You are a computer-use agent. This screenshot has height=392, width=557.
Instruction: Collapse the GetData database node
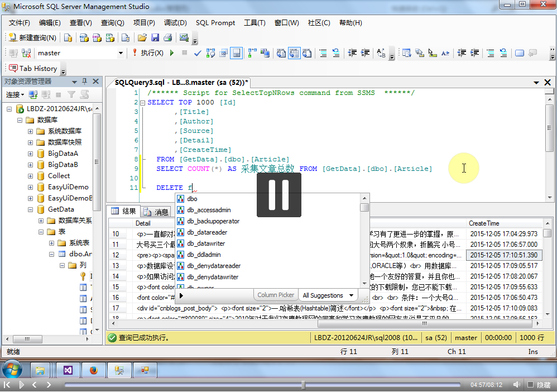[x=31, y=209]
